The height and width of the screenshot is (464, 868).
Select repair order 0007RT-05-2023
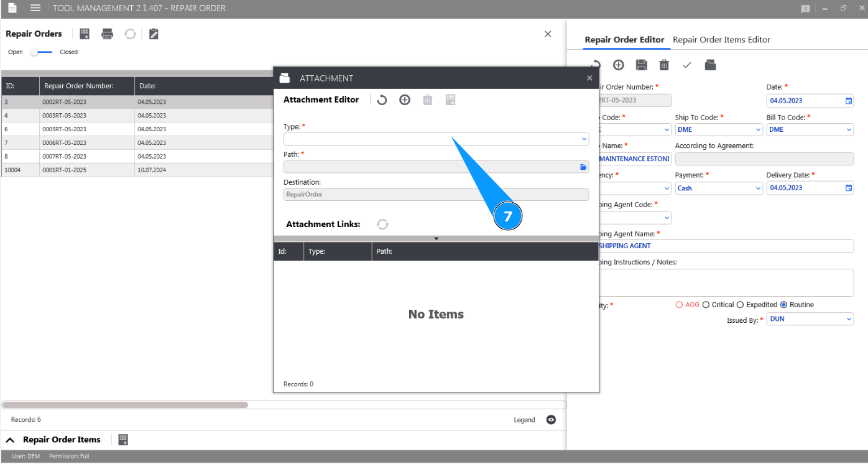point(137,157)
